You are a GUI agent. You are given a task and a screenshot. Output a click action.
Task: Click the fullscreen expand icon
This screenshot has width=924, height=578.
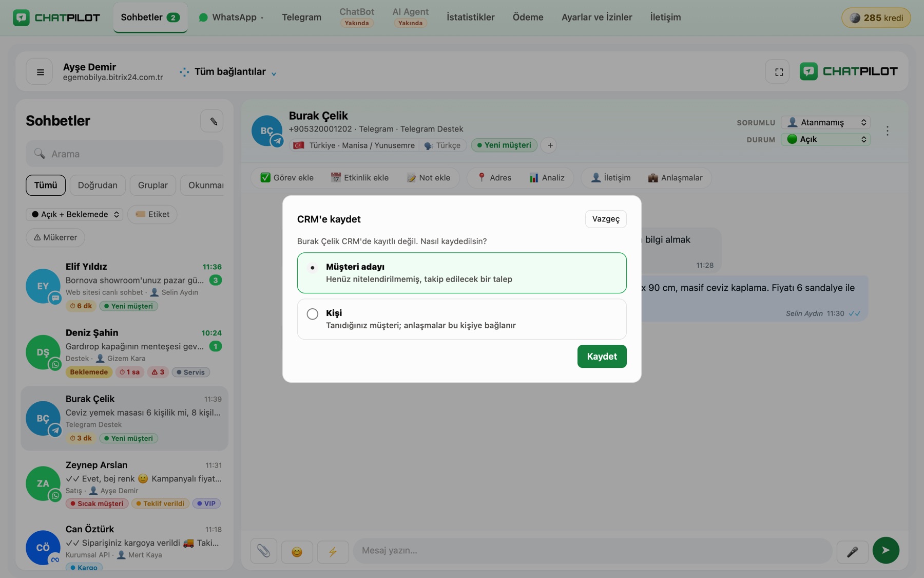click(x=778, y=72)
